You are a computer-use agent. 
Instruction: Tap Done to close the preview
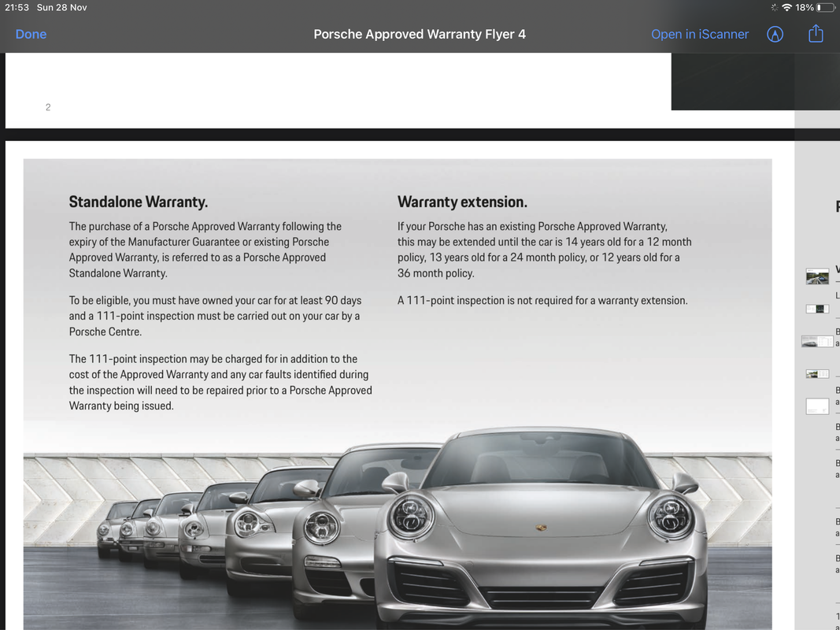31,35
